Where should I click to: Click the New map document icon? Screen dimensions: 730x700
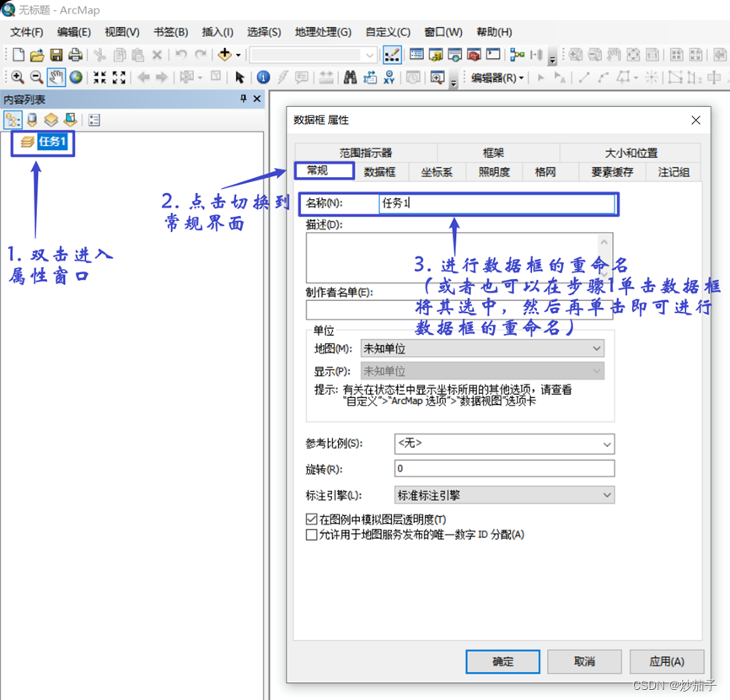click(19, 55)
